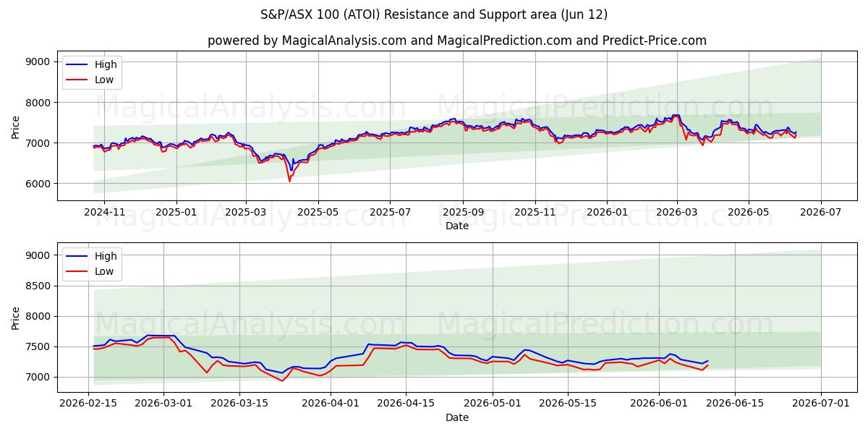
Task: Click the 2026-07-01 tick label
Action: [821, 404]
